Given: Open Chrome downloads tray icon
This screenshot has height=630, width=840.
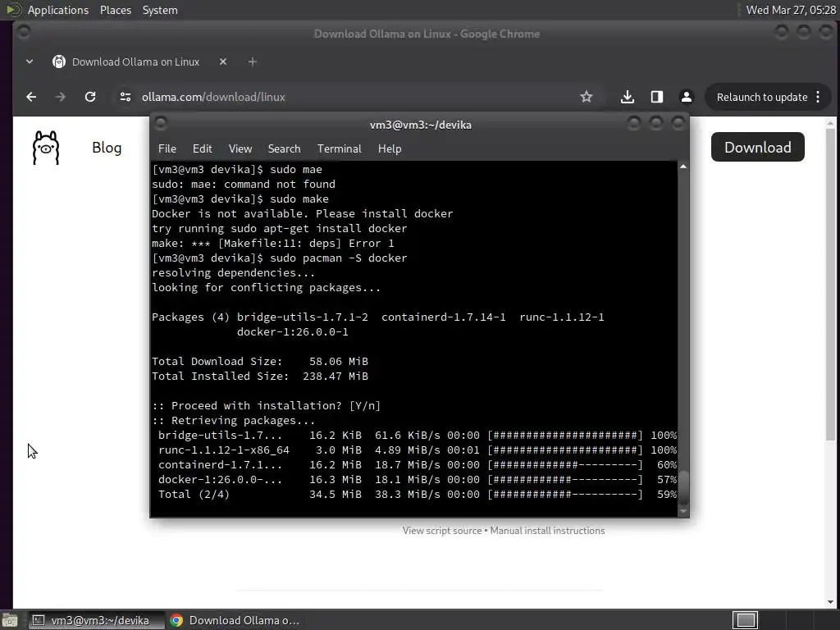Looking at the screenshot, I should [x=628, y=97].
